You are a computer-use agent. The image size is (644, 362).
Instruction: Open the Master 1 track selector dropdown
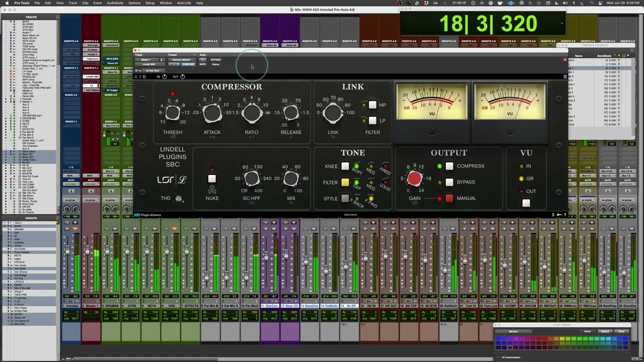147,60
